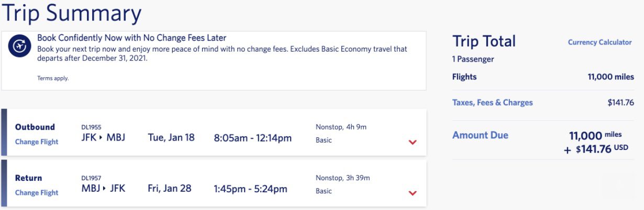Click the Trip Summary heading

point(71,14)
